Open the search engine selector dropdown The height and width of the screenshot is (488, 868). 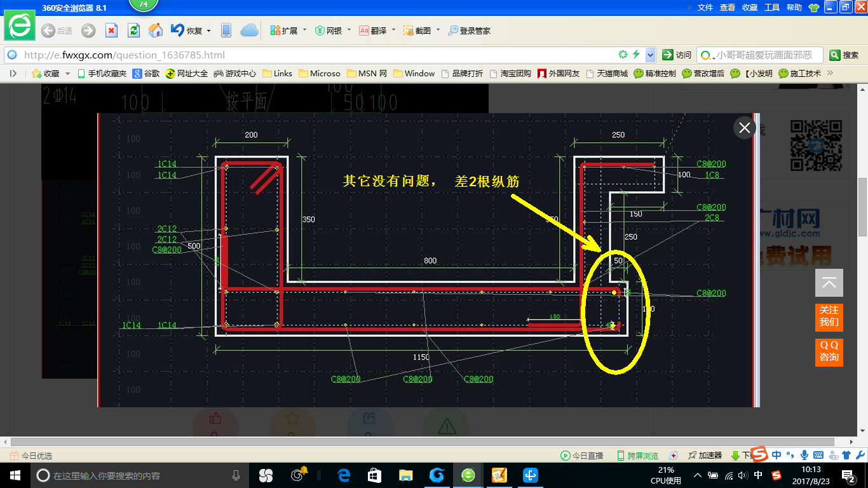[707, 55]
